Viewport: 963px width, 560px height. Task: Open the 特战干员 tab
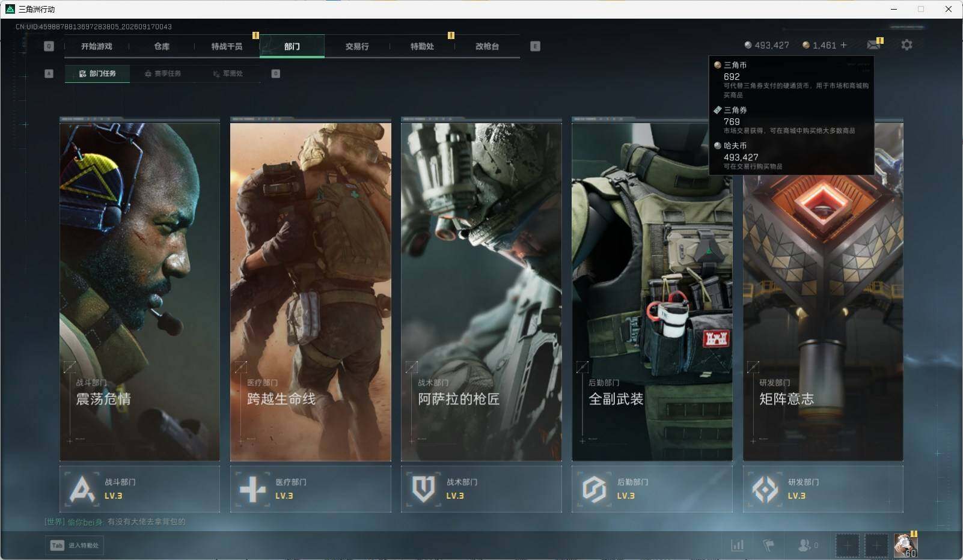click(227, 46)
